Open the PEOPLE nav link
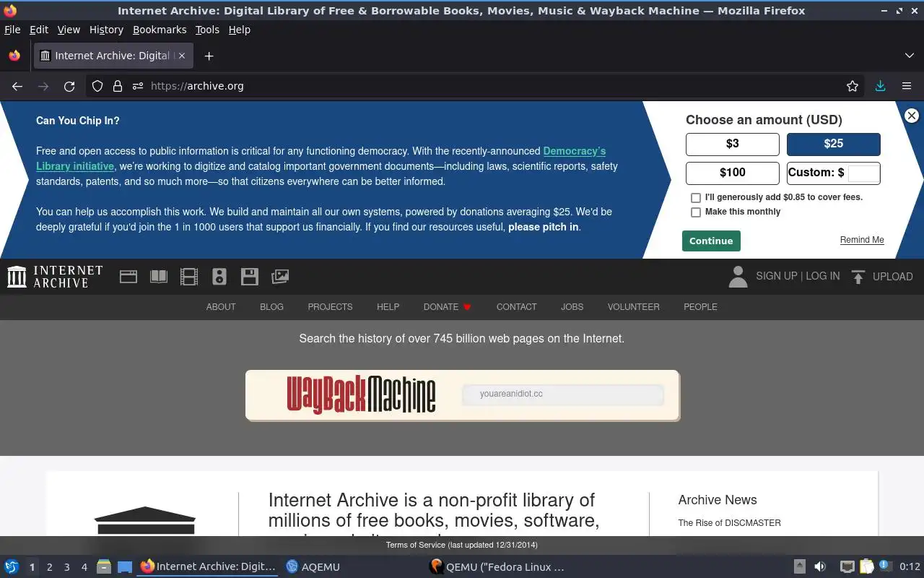Screen dimensions: 924x578 coord(701,307)
